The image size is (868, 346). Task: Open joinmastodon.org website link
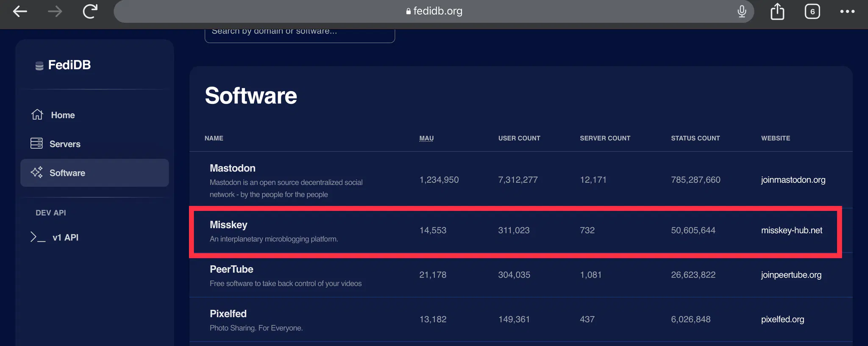(x=793, y=180)
